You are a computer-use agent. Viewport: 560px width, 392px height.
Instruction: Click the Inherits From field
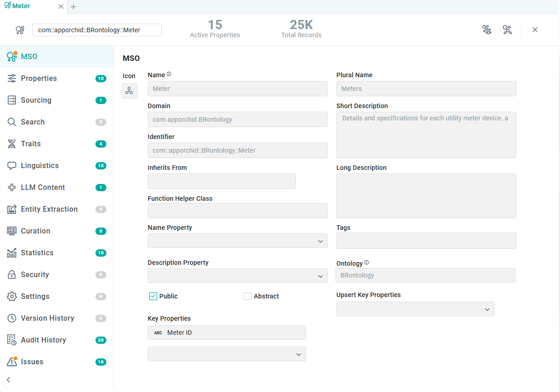coord(222,181)
